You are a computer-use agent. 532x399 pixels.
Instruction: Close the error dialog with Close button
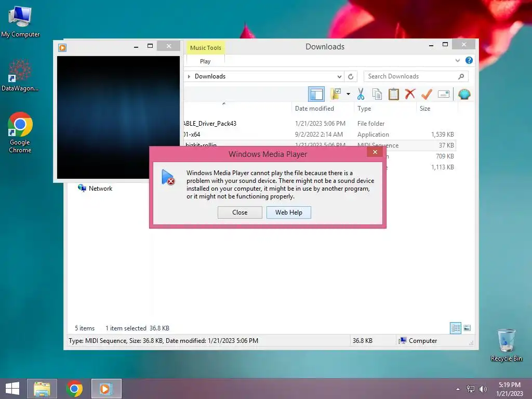(240, 212)
